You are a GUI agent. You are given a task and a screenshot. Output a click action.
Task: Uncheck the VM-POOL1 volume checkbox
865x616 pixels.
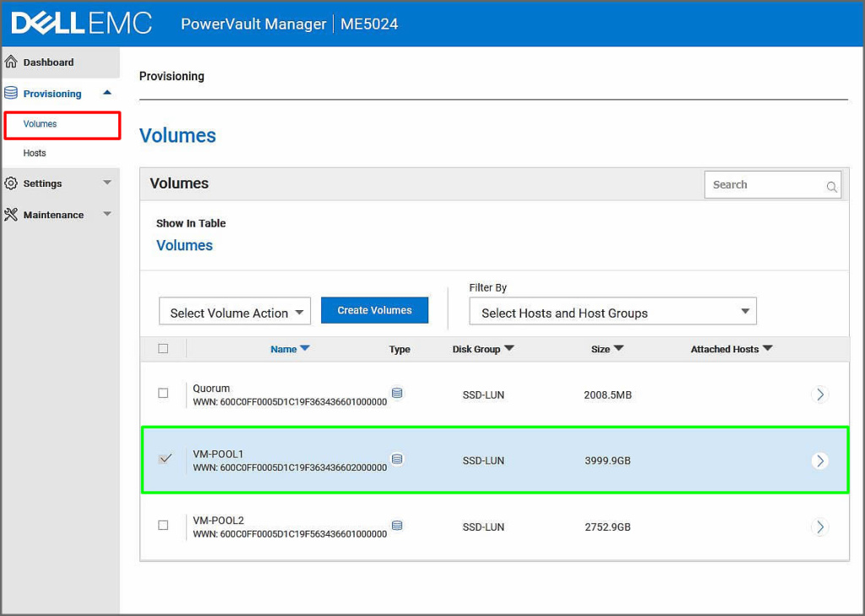click(165, 459)
